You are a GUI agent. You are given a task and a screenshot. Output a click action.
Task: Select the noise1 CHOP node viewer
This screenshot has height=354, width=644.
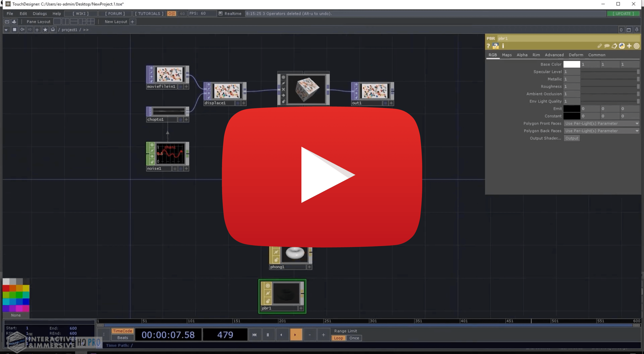(x=170, y=153)
